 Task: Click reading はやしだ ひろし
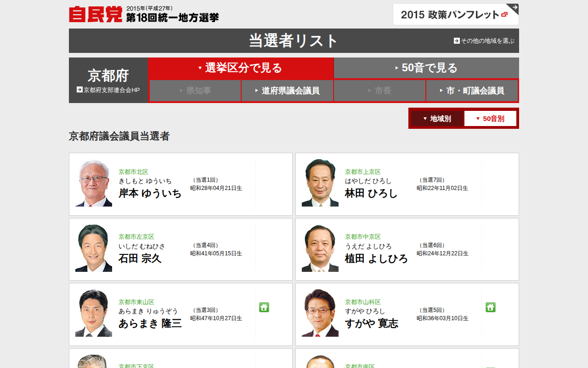point(368,181)
